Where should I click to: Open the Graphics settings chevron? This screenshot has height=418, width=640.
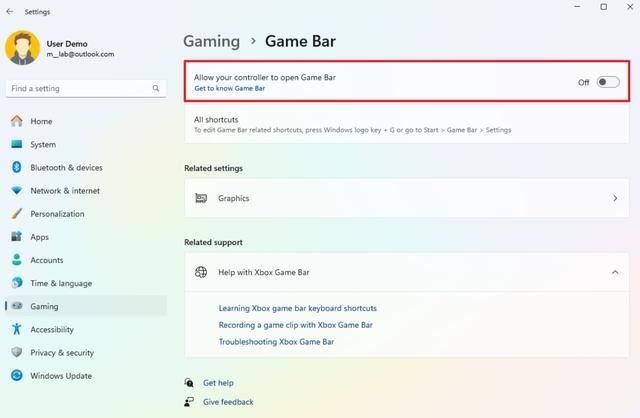click(615, 198)
